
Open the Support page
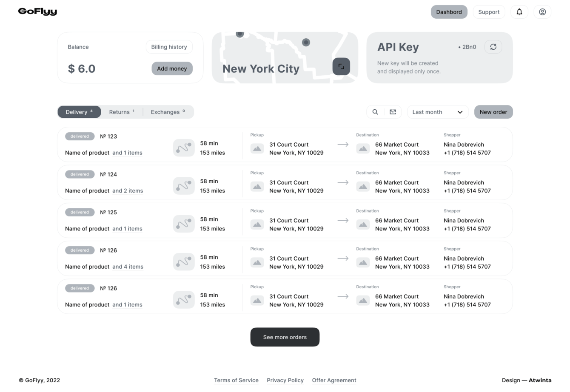pyautogui.click(x=489, y=12)
